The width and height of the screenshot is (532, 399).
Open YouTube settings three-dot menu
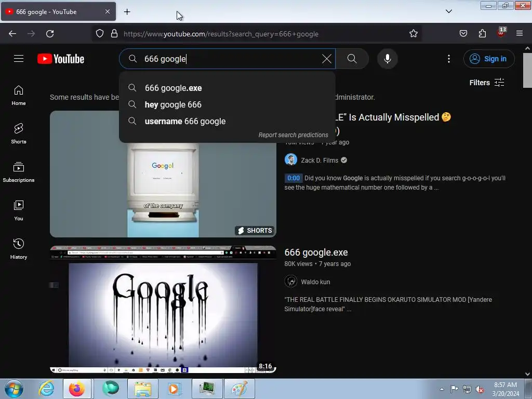(448, 59)
